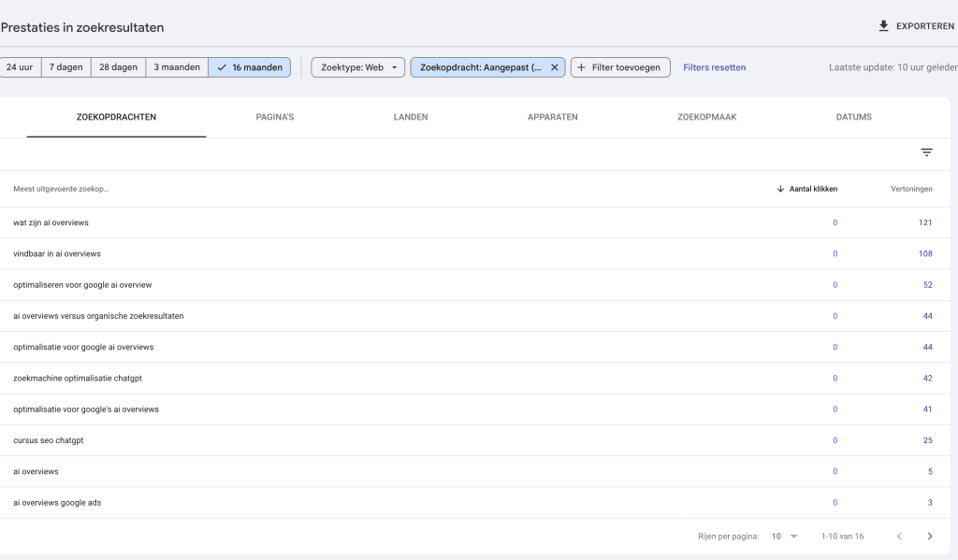Click Filters resetten link
958x560 pixels.
coord(714,67)
